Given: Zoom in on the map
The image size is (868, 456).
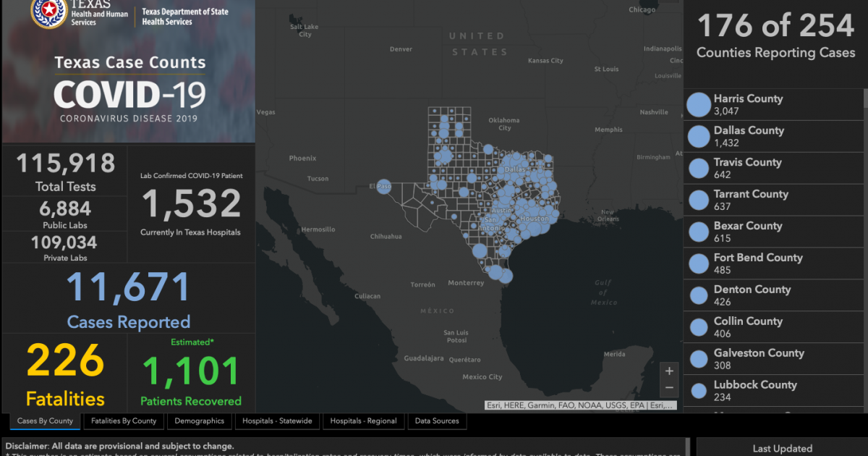Looking at the screenshot, I should 669,371.
